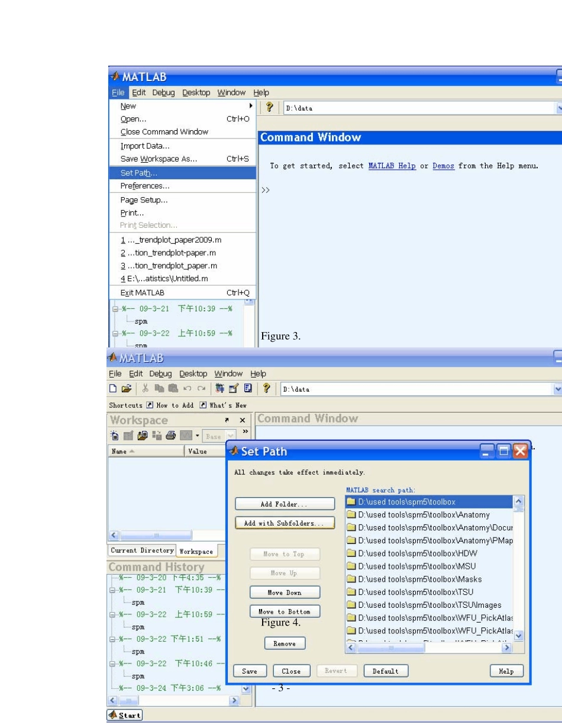562x728 pixels.
Task: Expand the New submenu arrow in File menu
Action: coord(251,107)
